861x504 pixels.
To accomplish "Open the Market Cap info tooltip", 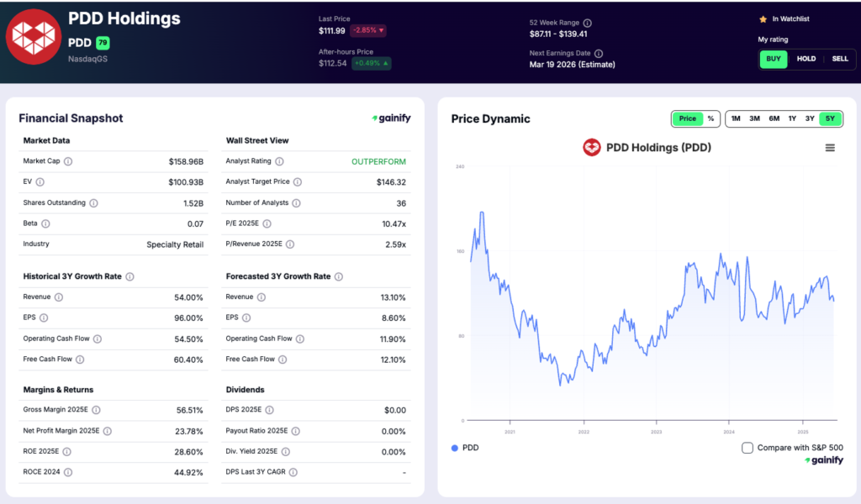I will (x=68, y=161).
